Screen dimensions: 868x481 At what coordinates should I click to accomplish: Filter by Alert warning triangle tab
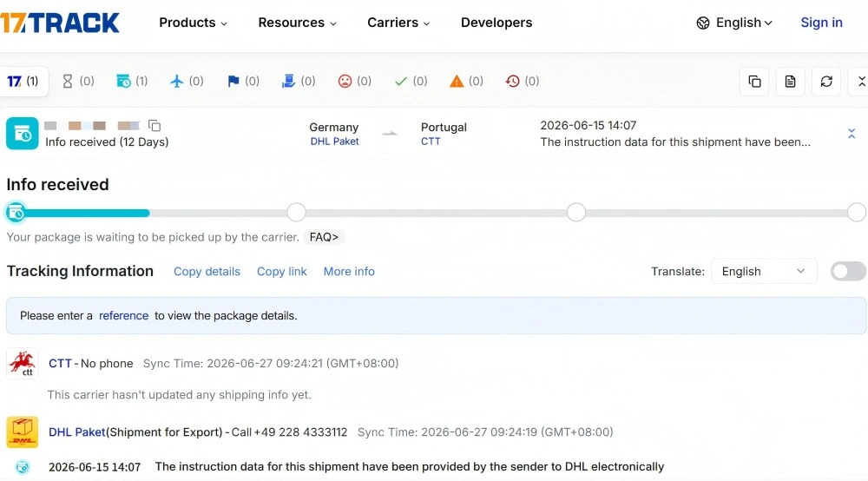coord(467,82)
